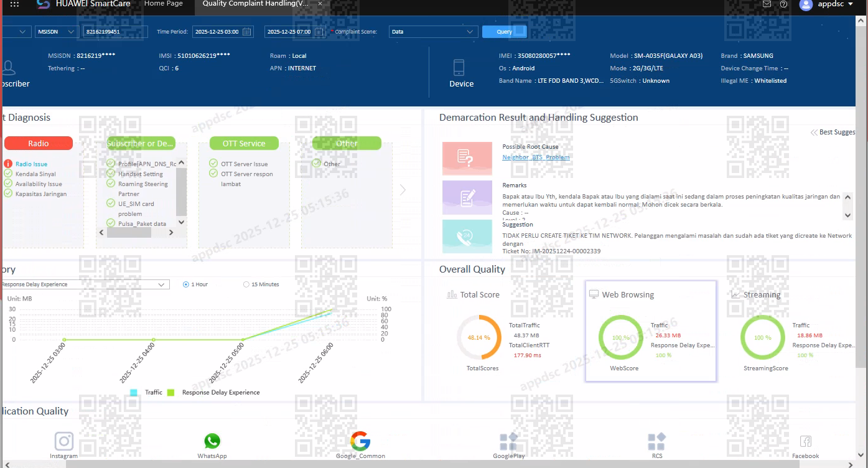The height and width of the screenshot is (468, 868).
Task: Click the Google_Common app icon
Action: (360, 441)
